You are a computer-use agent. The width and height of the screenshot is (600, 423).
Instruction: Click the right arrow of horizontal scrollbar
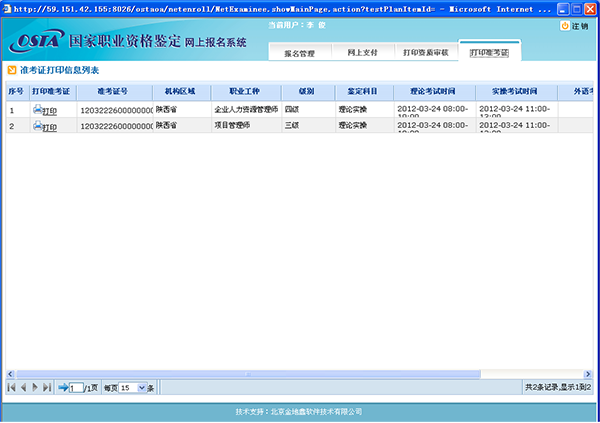588,374
